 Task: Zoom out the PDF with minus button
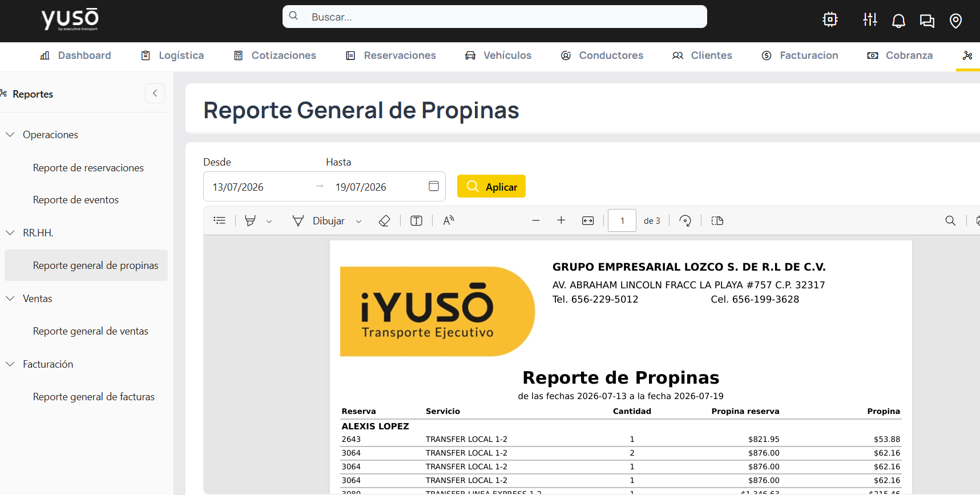pyautogui.click(x=536, y=220)
